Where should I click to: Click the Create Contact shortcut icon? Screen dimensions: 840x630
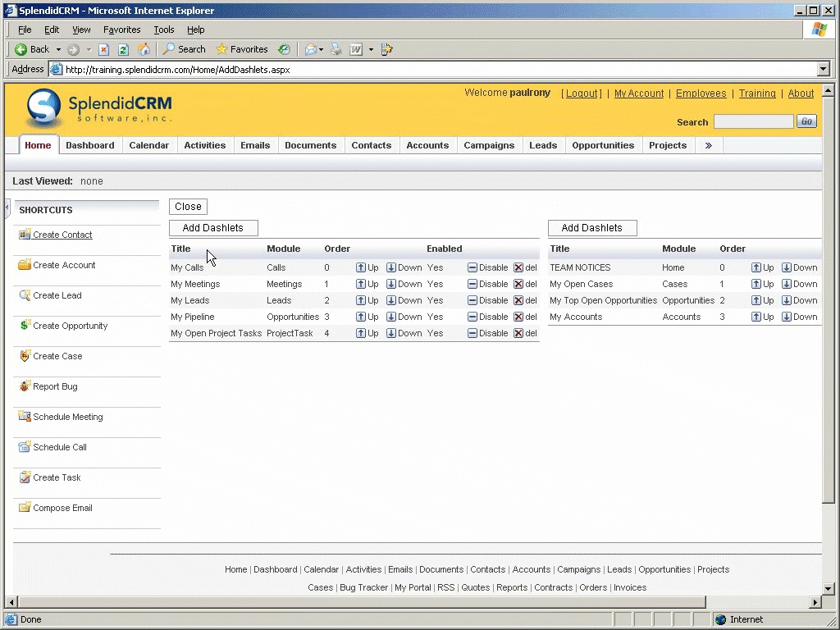(x=25, y=235)
